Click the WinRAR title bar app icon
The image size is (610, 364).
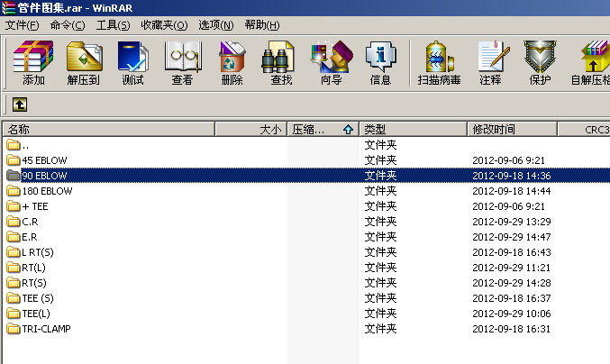(8, 8)
